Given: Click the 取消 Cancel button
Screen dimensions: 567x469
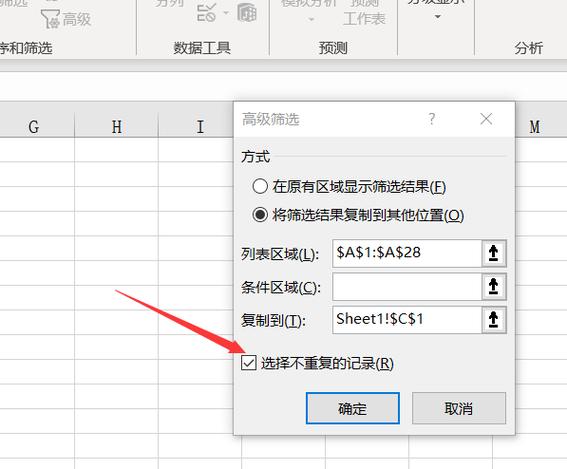Looking at the screenshot, I should 459,408.
